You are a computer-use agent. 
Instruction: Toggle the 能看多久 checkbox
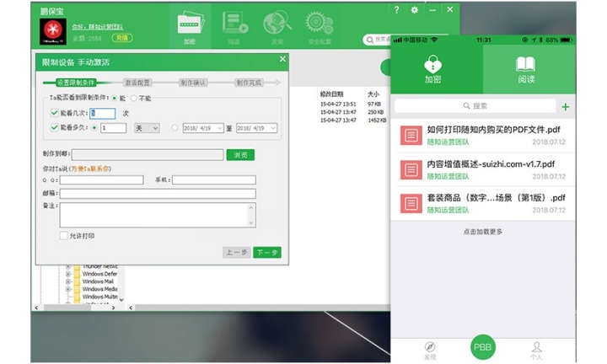click(x=55, y=127)
